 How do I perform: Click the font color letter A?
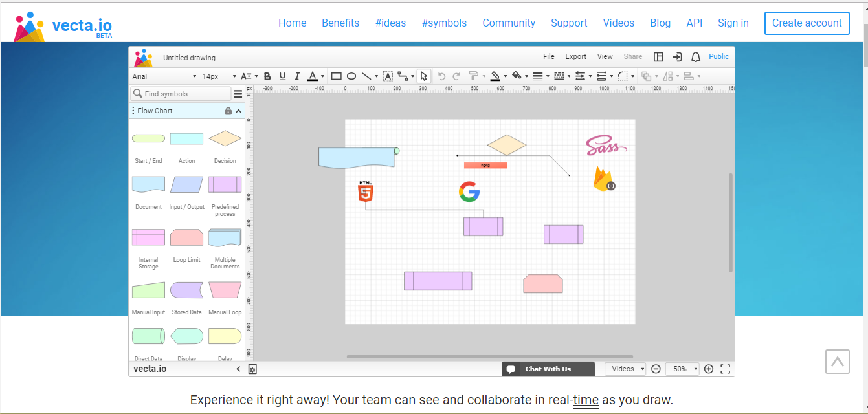click(312, 76)
